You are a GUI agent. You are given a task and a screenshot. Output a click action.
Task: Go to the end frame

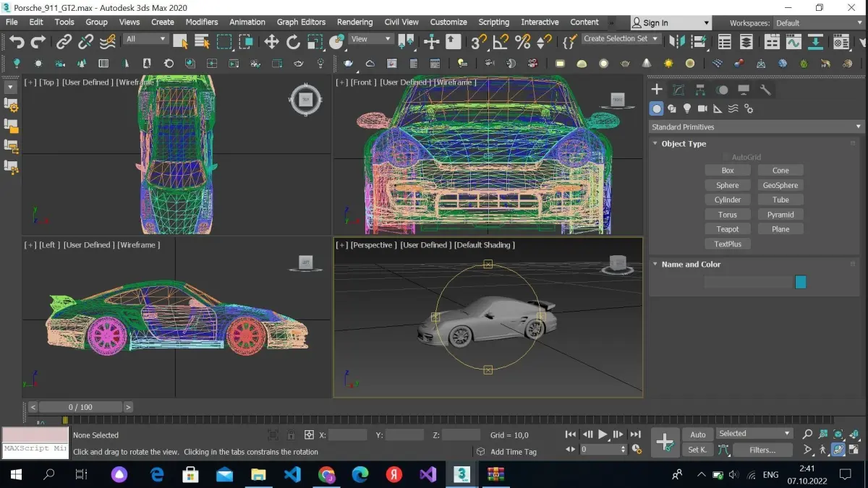tap(635, 435)
